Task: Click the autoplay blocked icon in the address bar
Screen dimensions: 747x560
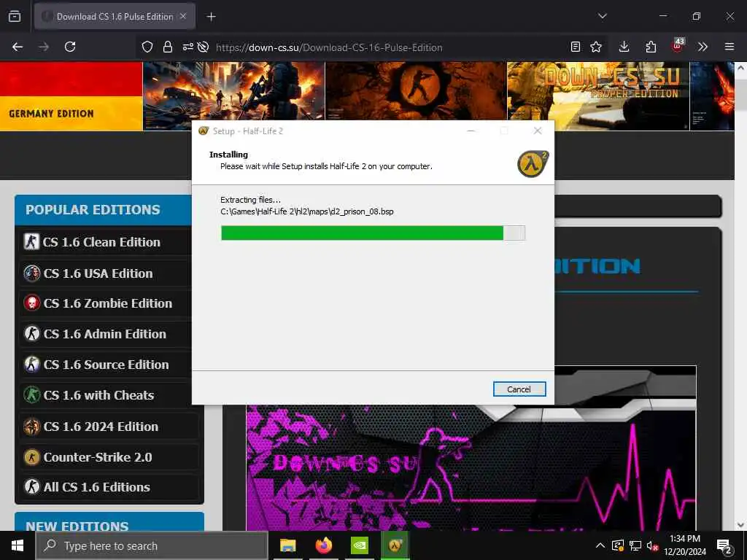Action: [204, 47]
